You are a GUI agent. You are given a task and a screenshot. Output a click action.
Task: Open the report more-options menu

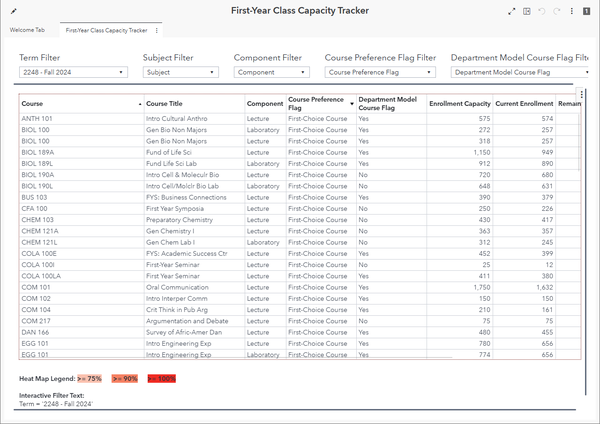click(x=572, y=11)
